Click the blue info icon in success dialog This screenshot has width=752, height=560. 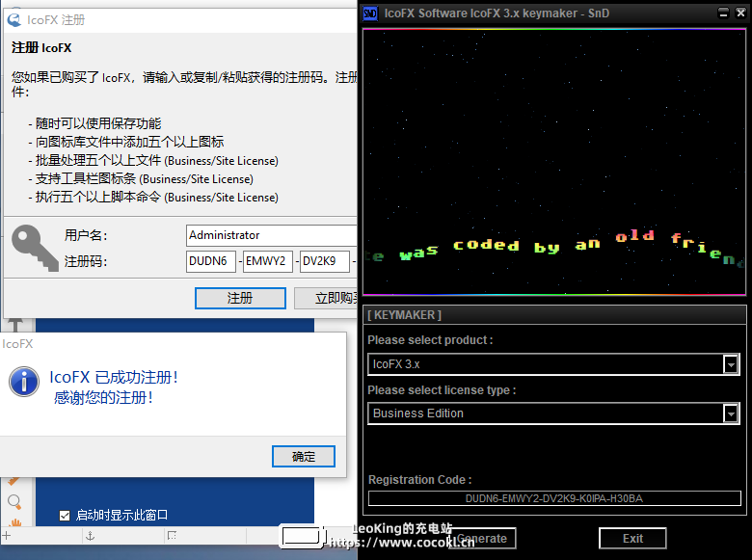tap(24, 382)
